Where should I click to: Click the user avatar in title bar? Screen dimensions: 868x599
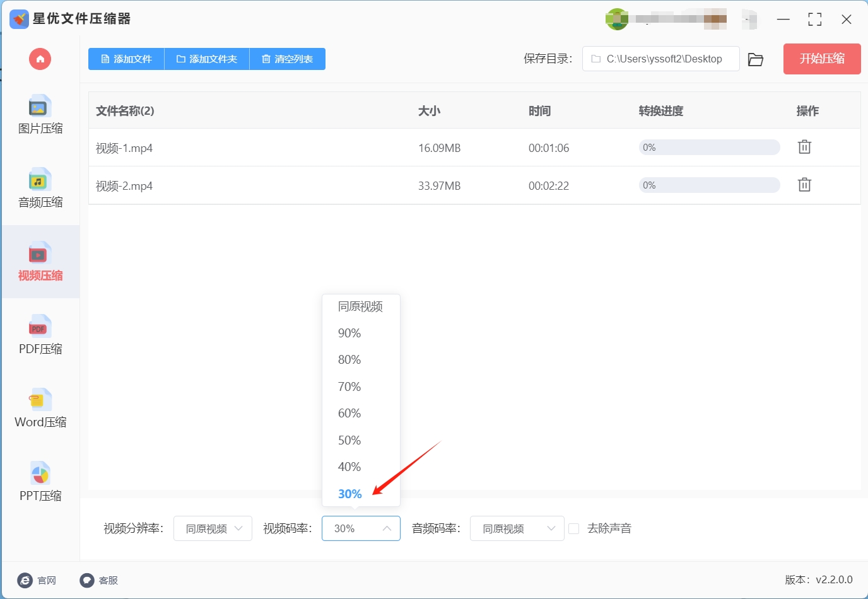point(616,19)
